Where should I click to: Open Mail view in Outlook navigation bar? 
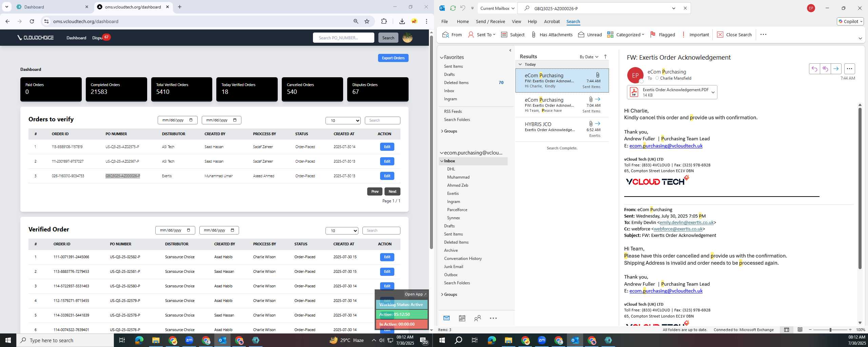tap(446, 318)
